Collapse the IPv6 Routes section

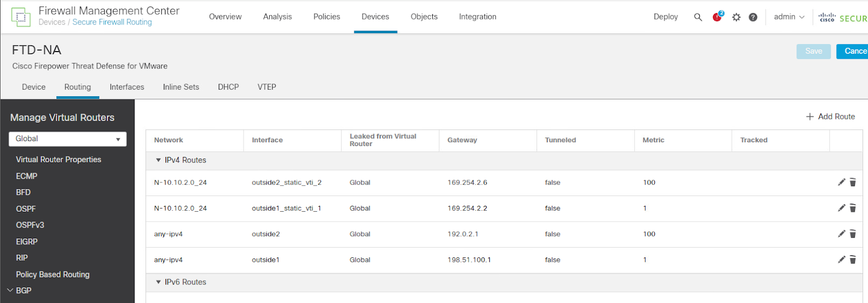point(158,282)
